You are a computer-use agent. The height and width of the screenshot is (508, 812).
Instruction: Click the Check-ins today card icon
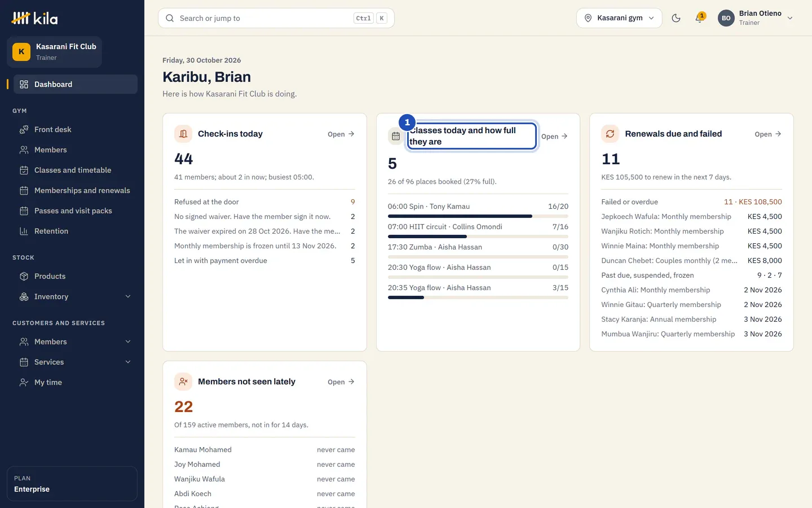click(x=183, y=134)
